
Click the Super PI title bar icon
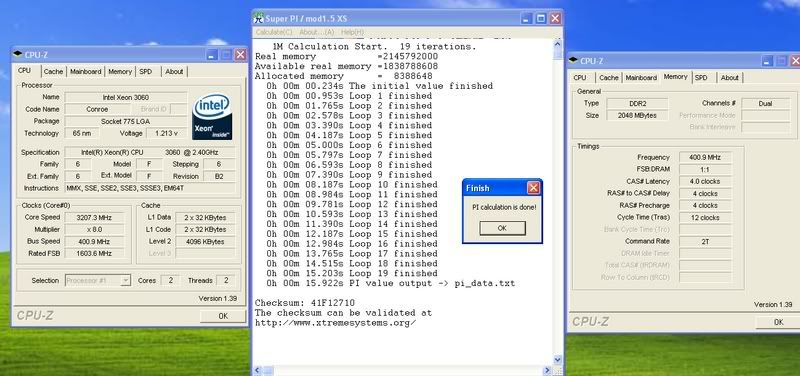click(x=259, y=18)
